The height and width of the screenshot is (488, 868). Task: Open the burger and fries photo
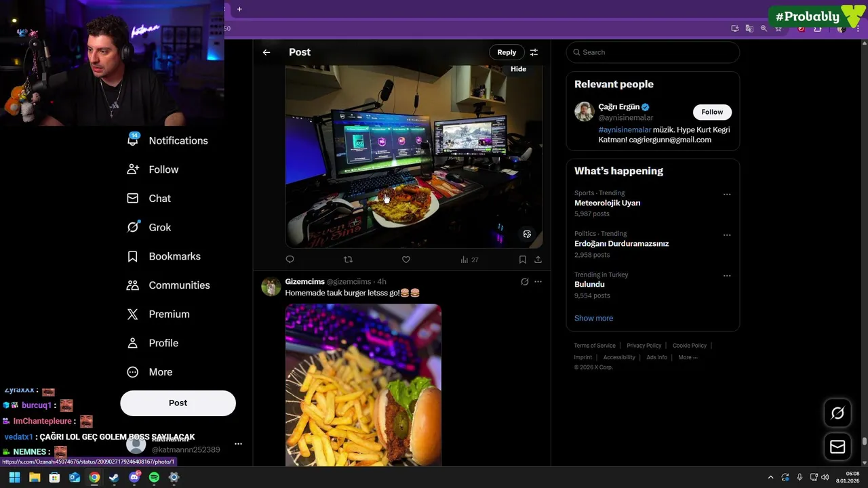(363, 385)
